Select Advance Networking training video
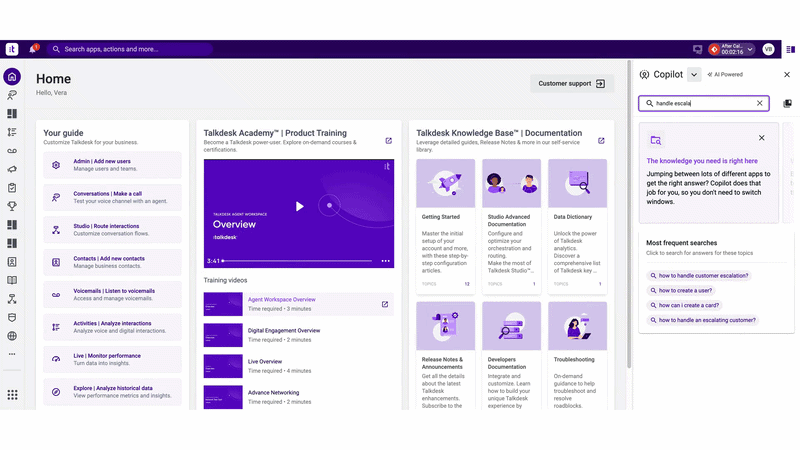The height and width of the screenshot is (450, 800). click(298, 397)
